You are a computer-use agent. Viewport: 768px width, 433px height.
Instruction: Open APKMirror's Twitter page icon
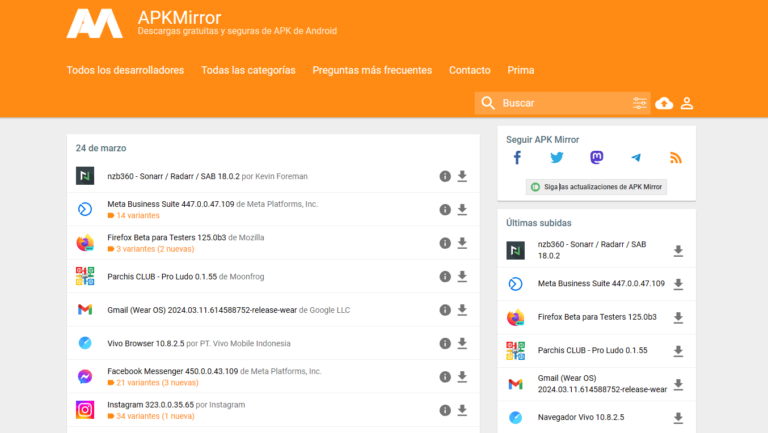(x=557, y=158)
